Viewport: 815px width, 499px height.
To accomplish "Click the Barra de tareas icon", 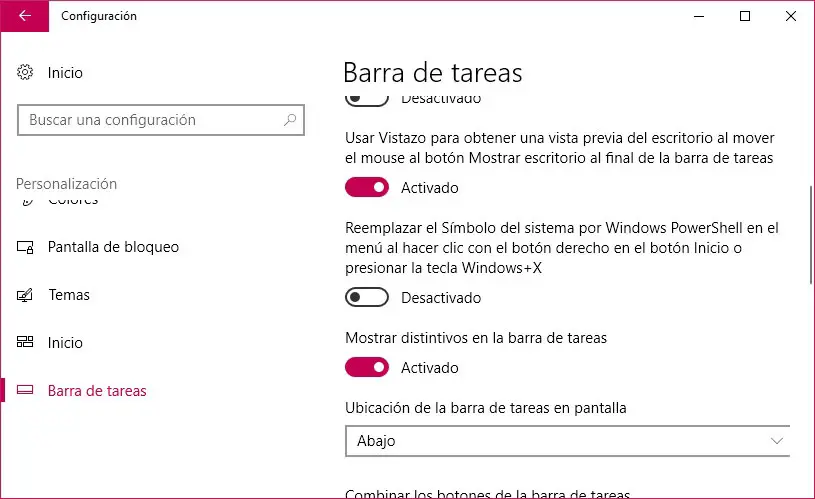I will click(x=26, y=391).
